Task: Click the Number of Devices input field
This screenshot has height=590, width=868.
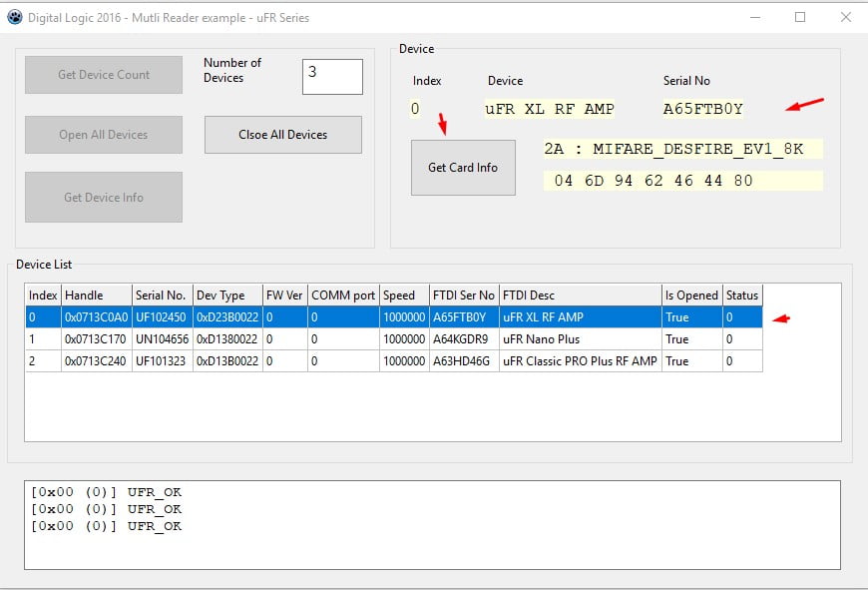Action: (332, 77)
